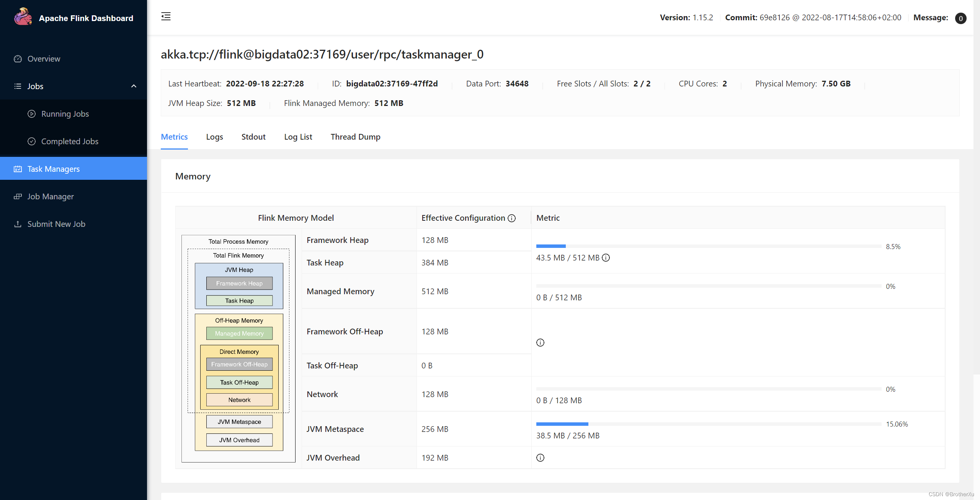Select the Overview dashboard icon
This screenshot has height=500, width=980.
pos(18,59)
